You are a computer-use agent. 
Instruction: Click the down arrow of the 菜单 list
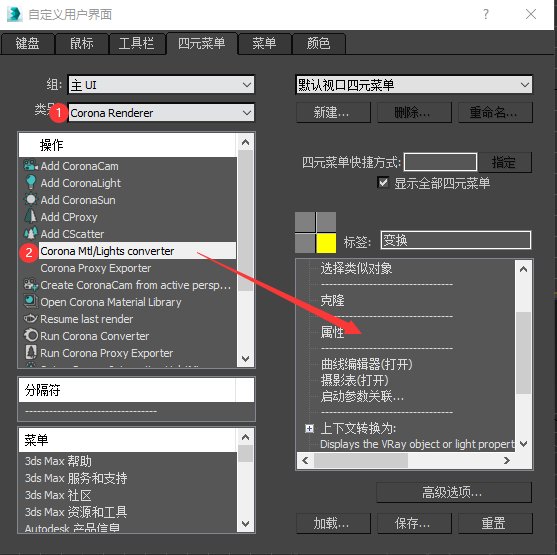coord(245,524)
